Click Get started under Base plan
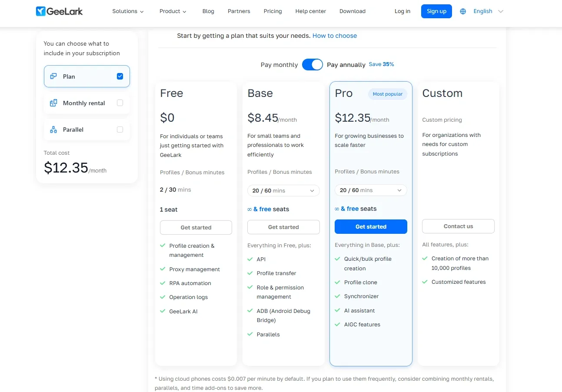 [283, 227]
